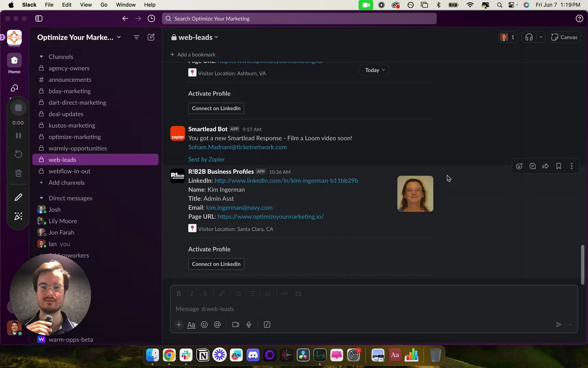
Task: Add a reaction to the message
Action: tap(519, 166)
